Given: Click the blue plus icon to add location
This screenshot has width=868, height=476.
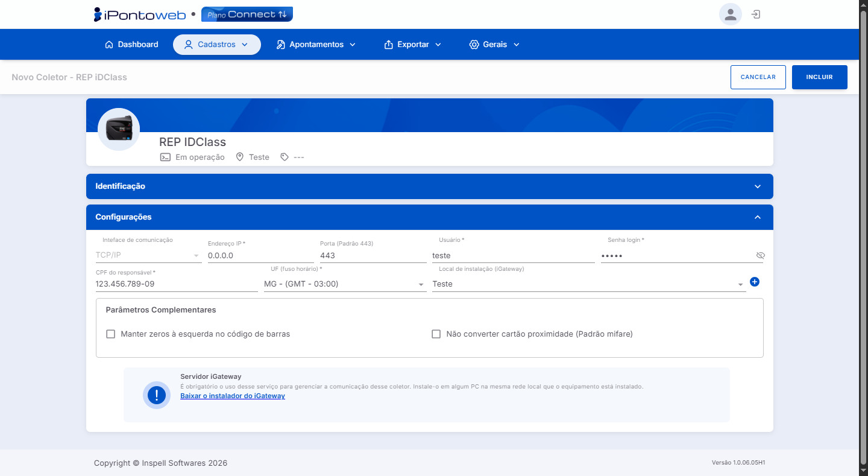Looking at the screenshot, I should 755,282.
